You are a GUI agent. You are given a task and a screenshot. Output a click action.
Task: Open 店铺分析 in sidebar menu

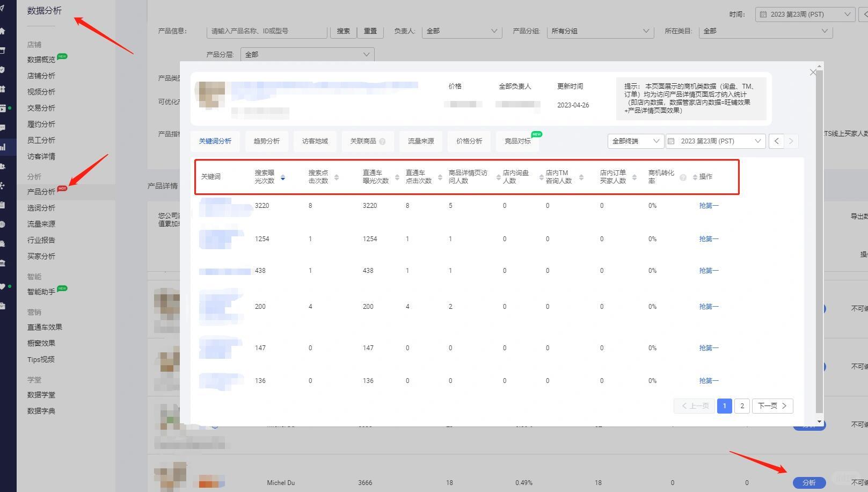click(41, 76)
